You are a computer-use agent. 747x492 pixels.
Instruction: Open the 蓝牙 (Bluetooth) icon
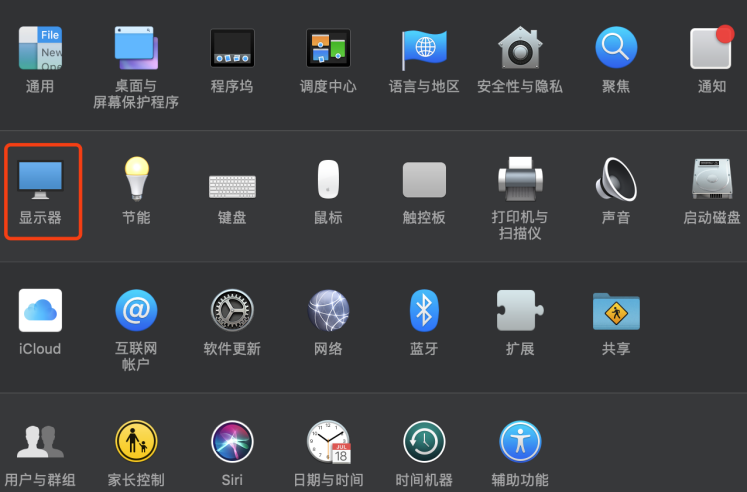[424, 311]
